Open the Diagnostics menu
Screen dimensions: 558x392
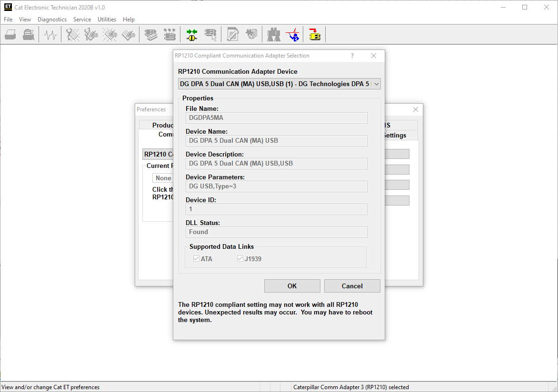[52, 20]
